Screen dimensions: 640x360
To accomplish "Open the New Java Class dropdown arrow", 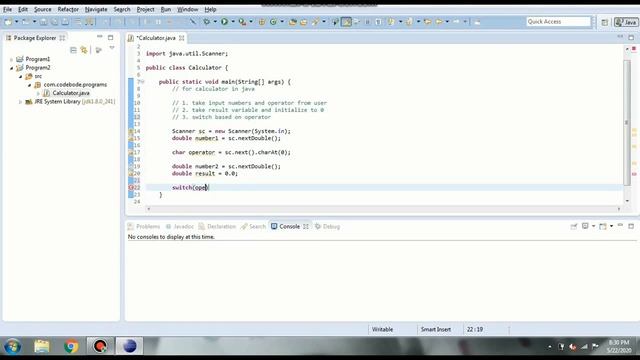I will pyautogui.click(x=282, y=22).
